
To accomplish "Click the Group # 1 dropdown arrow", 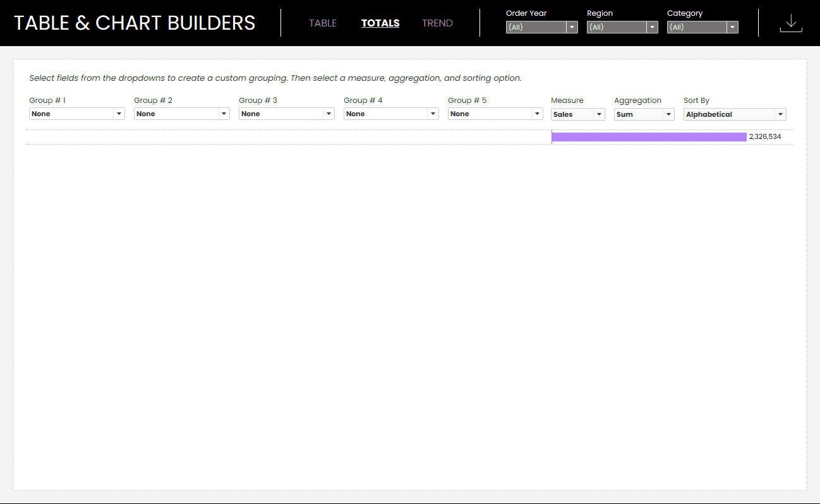I will (119, 114).
